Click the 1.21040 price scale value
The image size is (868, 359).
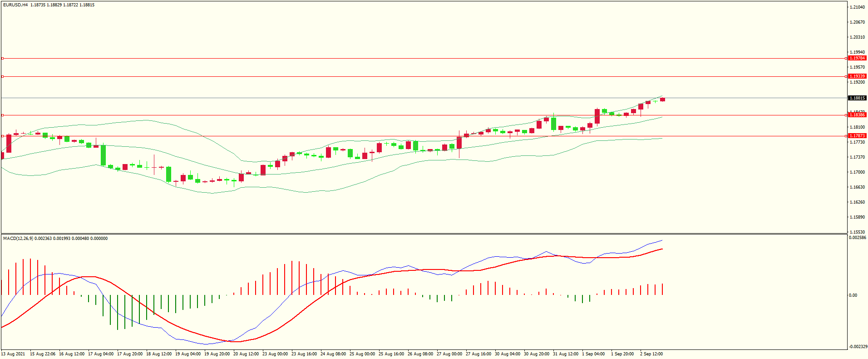[x=857, y=7]
